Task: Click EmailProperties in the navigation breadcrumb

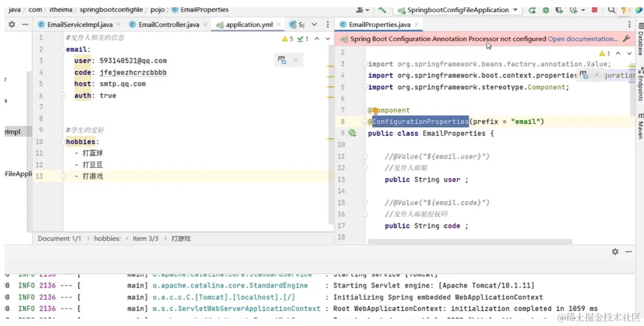Action: (x=204, y=9)
